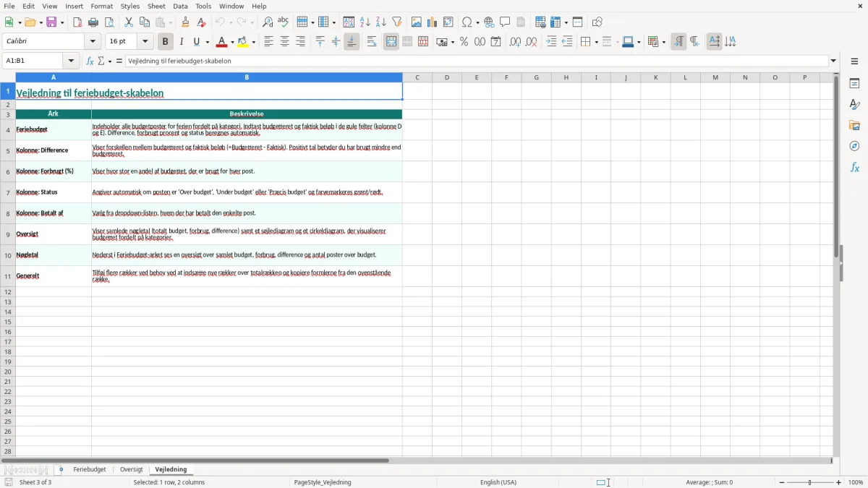Open Borders dropdown arrow
This screenshot has width=868, height=488.
[596, 42]
